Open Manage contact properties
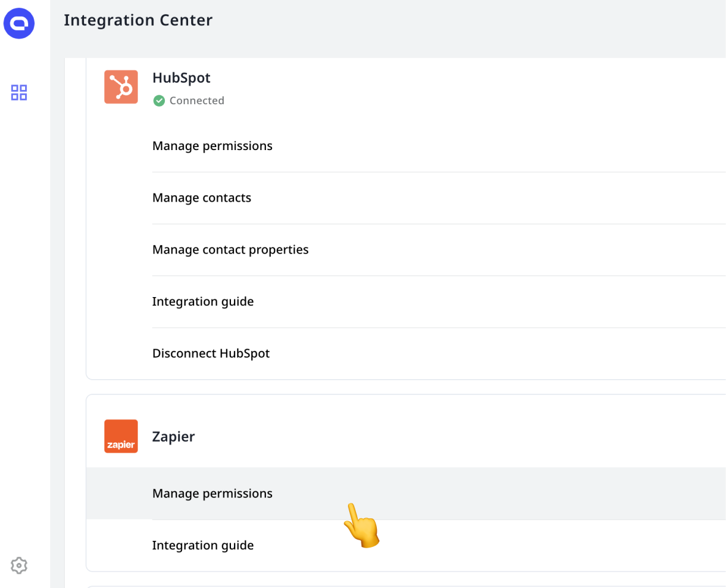 click(439, 249)
